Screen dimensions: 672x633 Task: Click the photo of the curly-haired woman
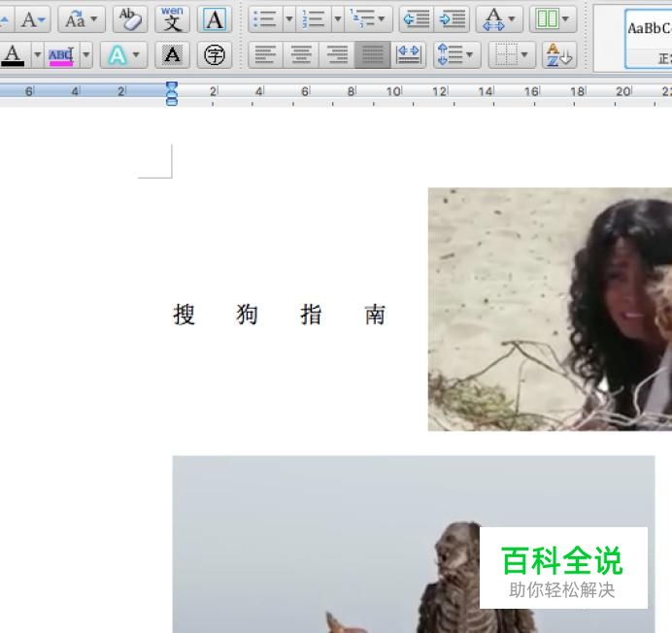point(550,309)
